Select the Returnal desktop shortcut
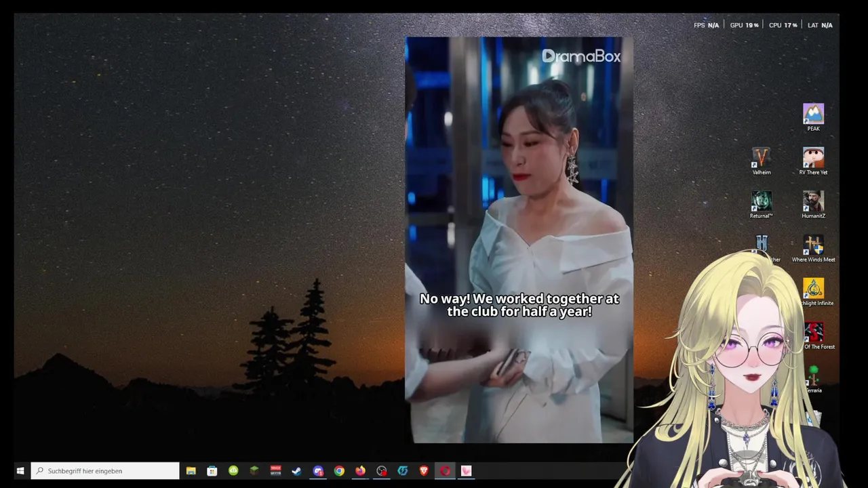 click(x=762, y=205)
